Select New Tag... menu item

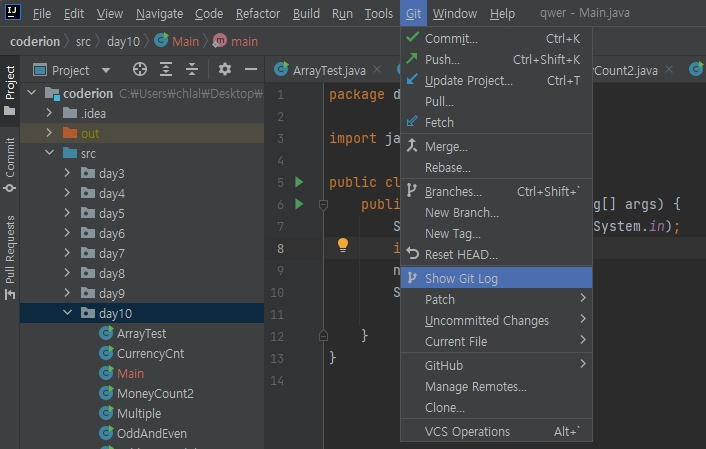(x=496, y=234)
